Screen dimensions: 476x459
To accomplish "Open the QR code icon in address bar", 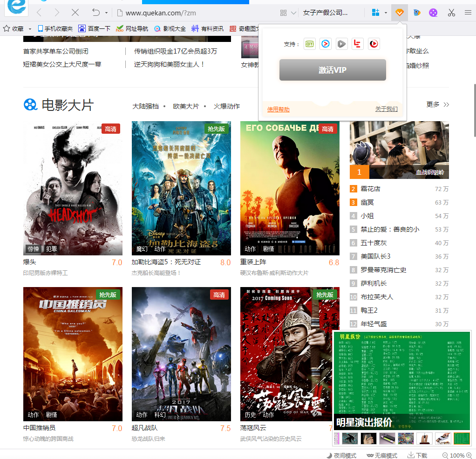I will (x=283, y=13).
